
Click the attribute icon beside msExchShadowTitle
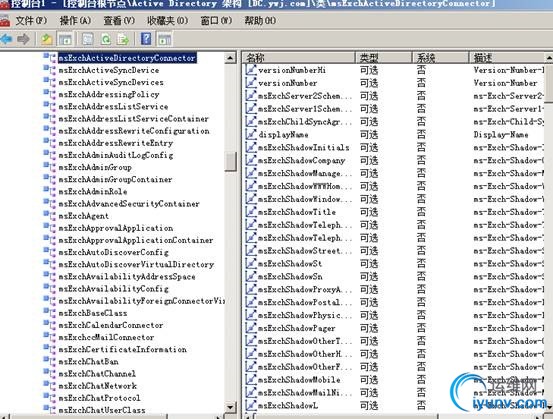click(251, 212)
